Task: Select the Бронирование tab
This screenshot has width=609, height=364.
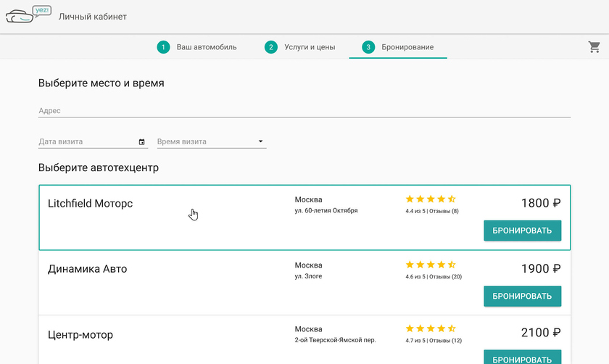Action: click(407, 47)
